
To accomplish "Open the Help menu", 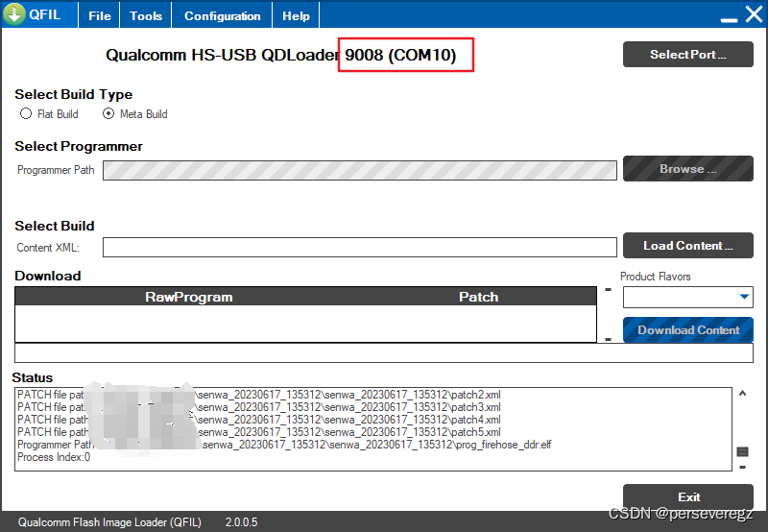I will pyautogui.click(x=296, y=15).
